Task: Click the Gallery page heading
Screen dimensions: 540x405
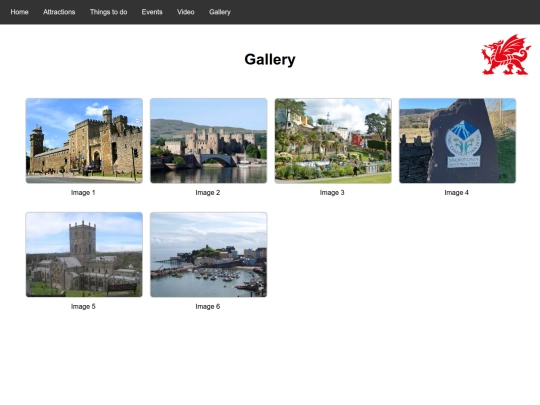Action: click(x=270, y=60)
